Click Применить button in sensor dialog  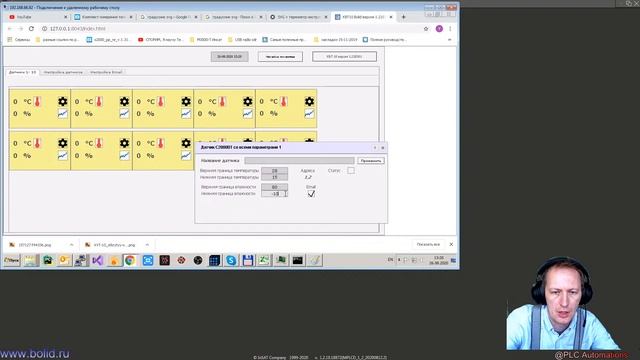[371, 161]
